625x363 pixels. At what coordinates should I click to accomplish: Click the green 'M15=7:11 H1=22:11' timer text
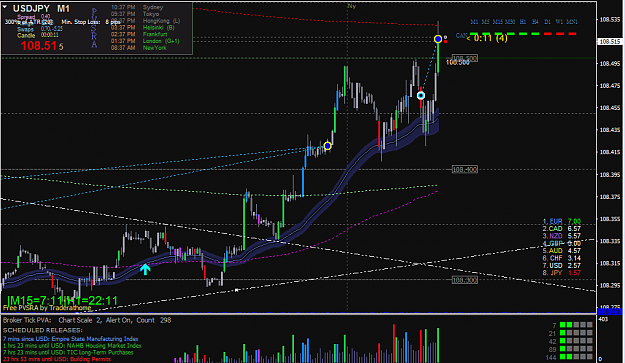pyautogui.click(x=62, y=300)
